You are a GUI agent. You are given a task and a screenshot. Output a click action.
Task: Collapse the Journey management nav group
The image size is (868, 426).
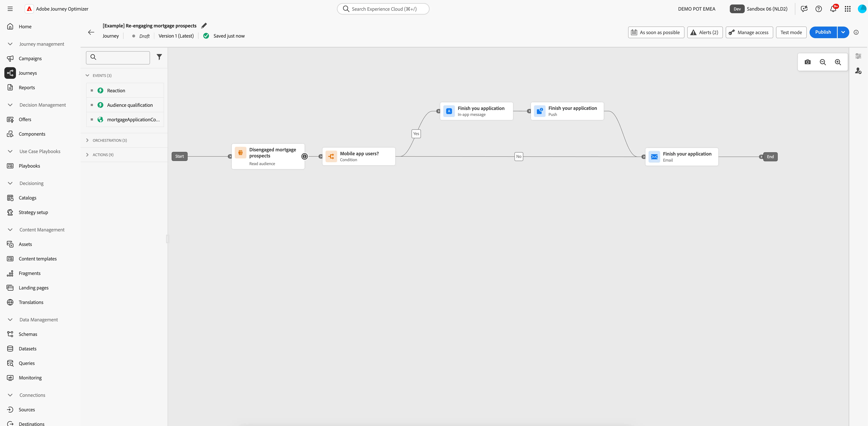coord(10,44)
